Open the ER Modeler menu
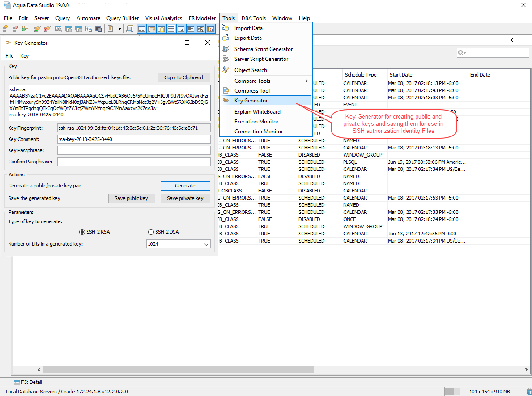The image size is (532, 396). click(202, 18)
